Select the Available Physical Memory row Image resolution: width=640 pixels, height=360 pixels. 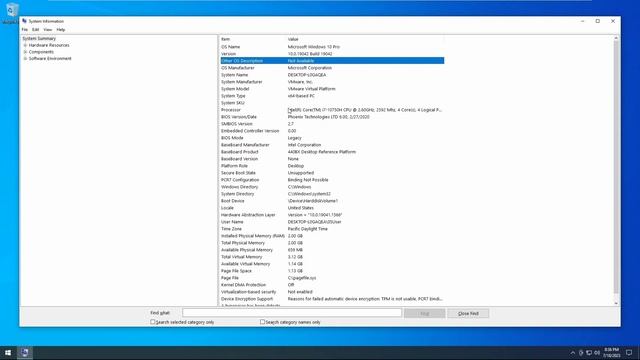332,250
